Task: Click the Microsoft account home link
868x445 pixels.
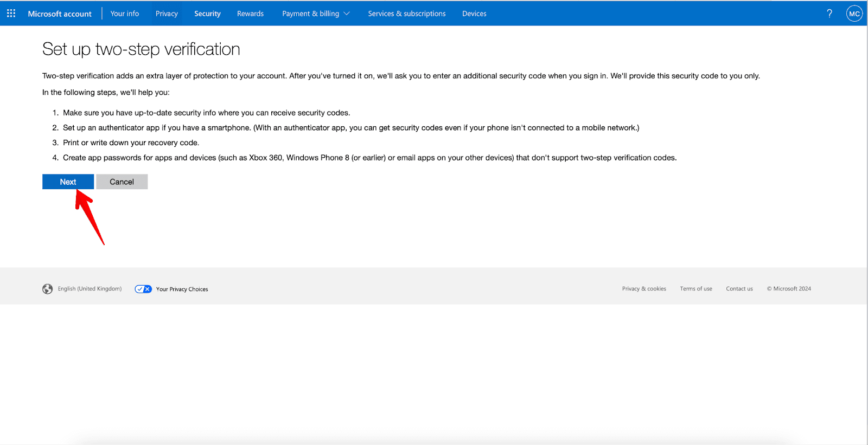Action: click(x=60, y=14)
